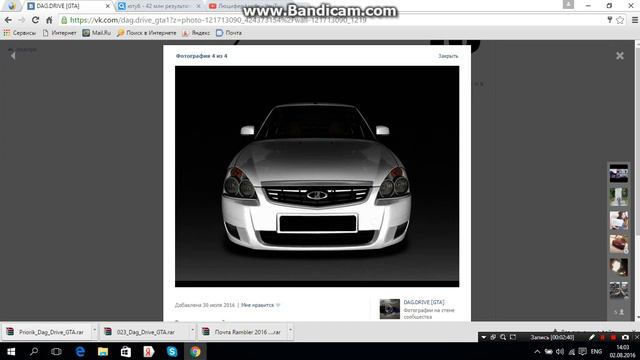Switch the ENG input language
640x360 pixels.
tap(596, 351)
